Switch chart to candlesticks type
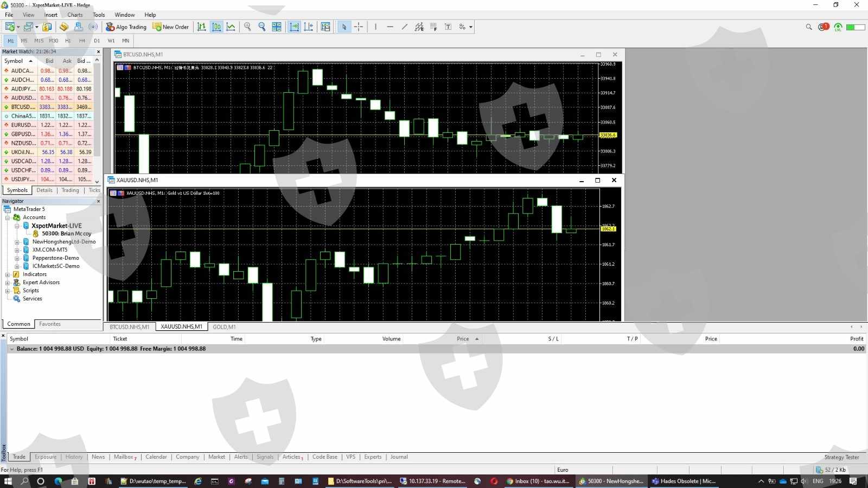The height and width of the screenshot is (488, 868). pos(216,27)
